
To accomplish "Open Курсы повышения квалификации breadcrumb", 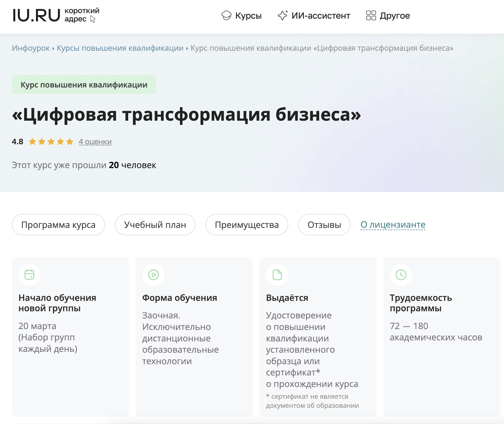I will click(x=120, y=48).
